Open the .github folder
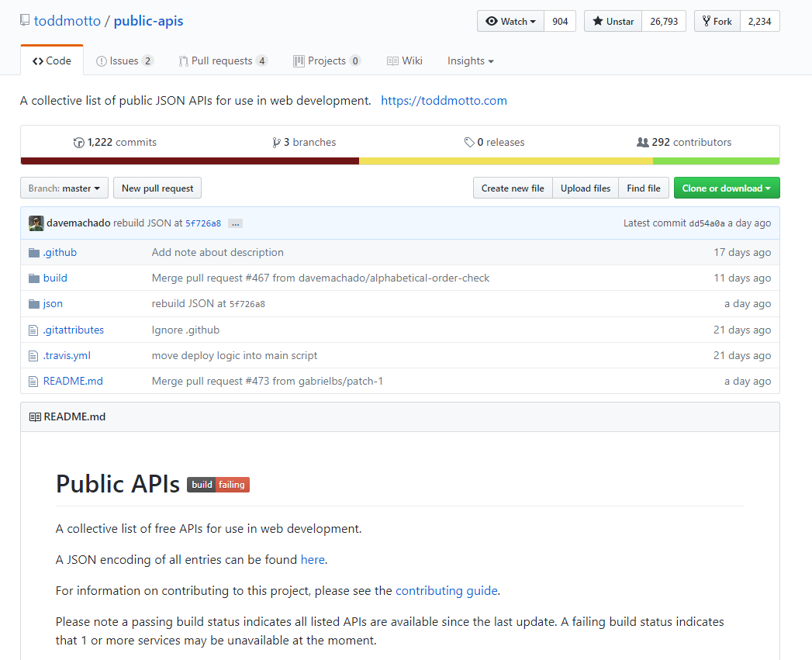This screenshot has height=660, width=812. click(60, 252)
